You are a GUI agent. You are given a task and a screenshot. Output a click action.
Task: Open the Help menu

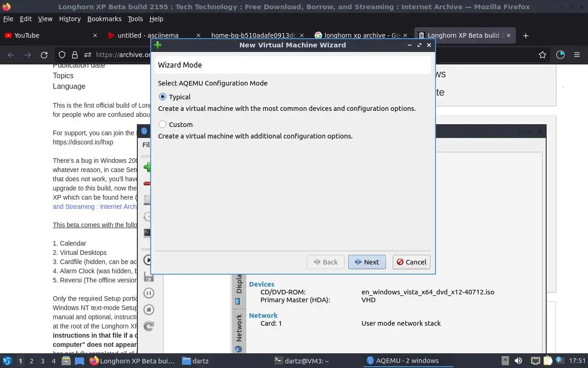[x=156, y=19]
